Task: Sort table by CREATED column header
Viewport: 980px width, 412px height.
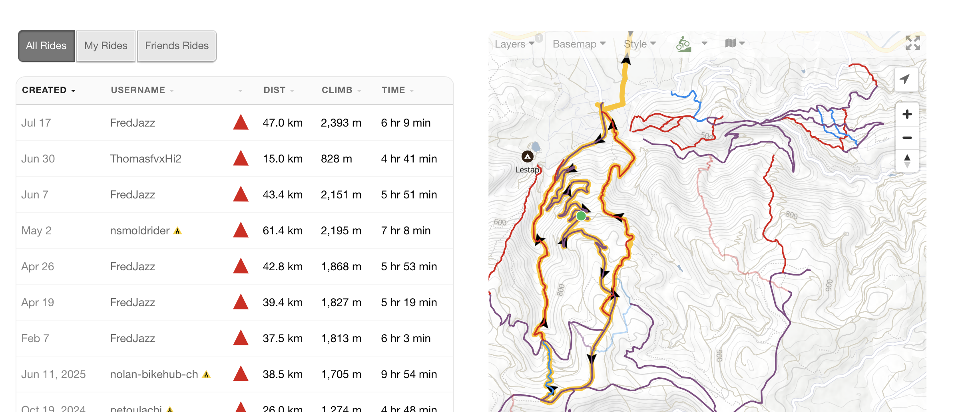Action: pyautogui.click(x=49, y=90)
